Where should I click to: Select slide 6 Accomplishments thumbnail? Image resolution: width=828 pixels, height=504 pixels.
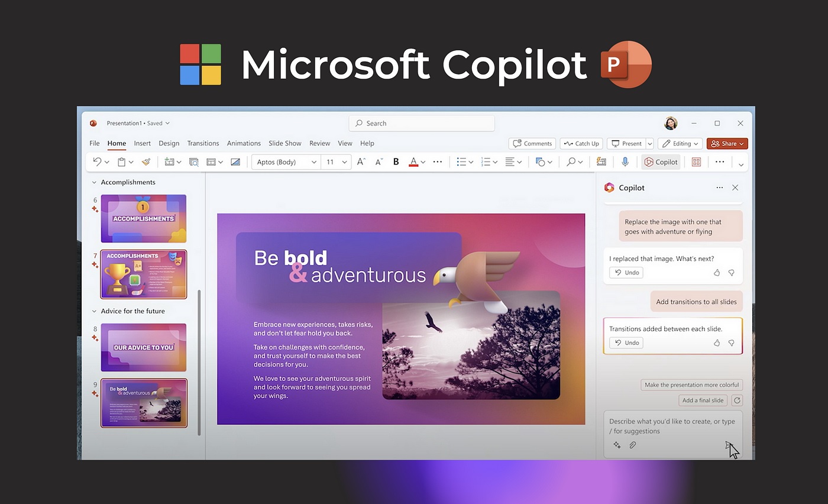144,218
